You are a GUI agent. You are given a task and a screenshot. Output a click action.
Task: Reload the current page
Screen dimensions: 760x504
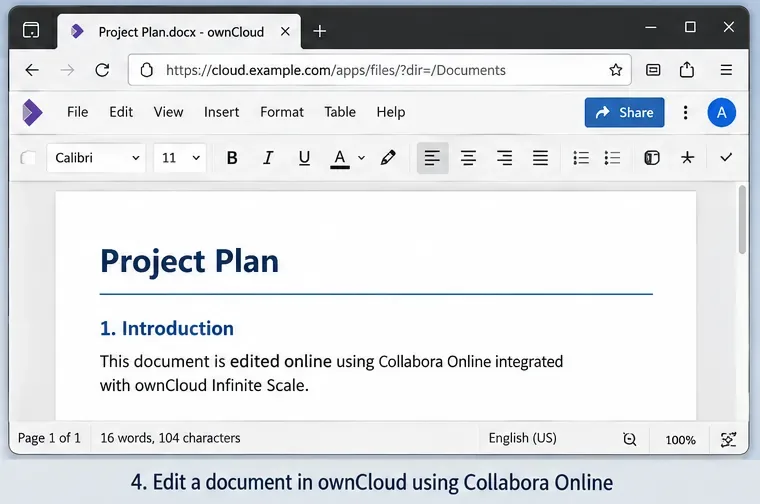click(x=102, y=70)
